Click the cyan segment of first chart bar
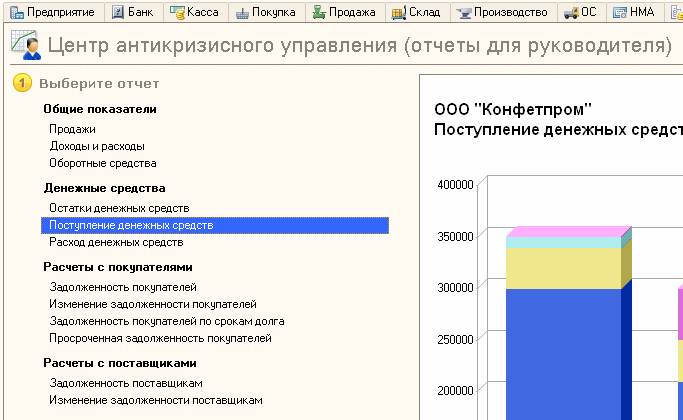Viewport: 683px width, 420px height. [563, 243]
